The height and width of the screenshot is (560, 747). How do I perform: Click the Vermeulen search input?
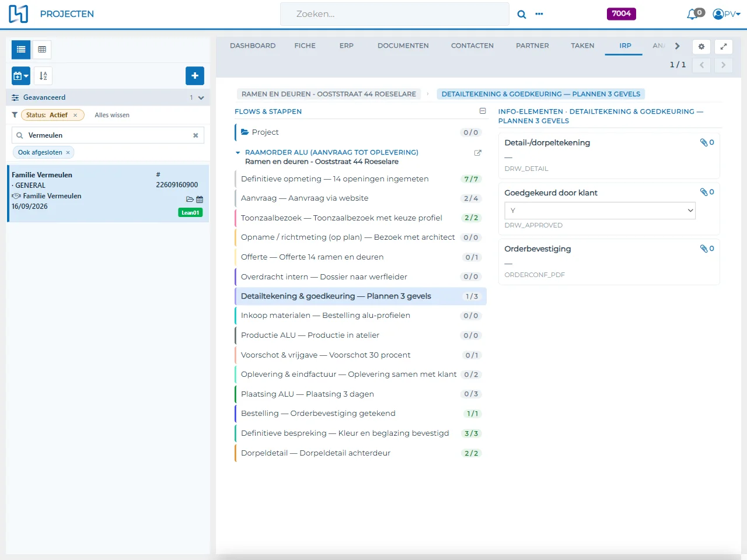(x=108, y=135)
